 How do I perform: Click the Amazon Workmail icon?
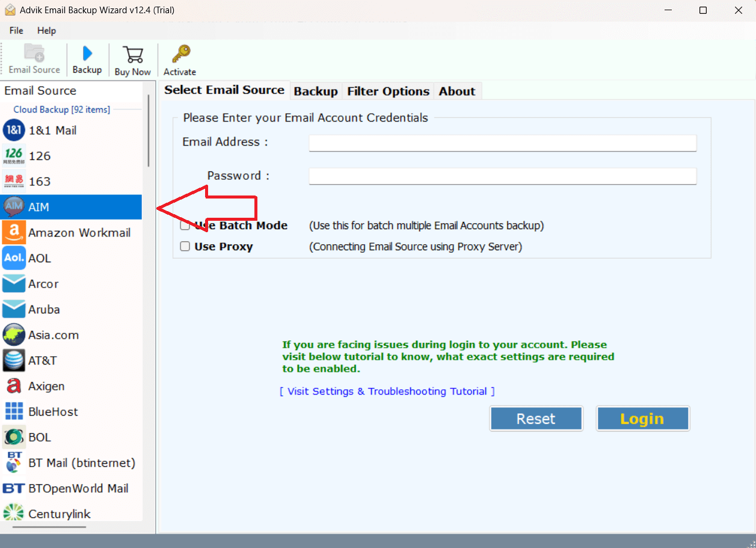pos(14,232)
